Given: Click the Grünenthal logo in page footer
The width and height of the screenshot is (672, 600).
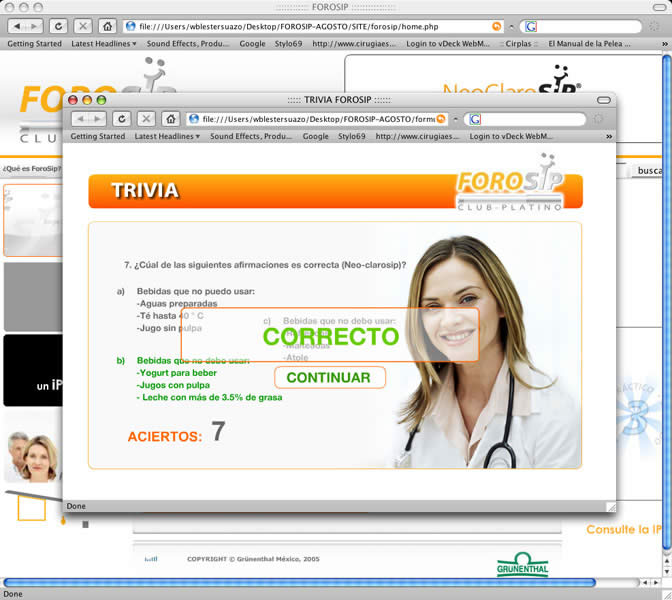Looking at the screenshot, I should (x=522, y=564).
